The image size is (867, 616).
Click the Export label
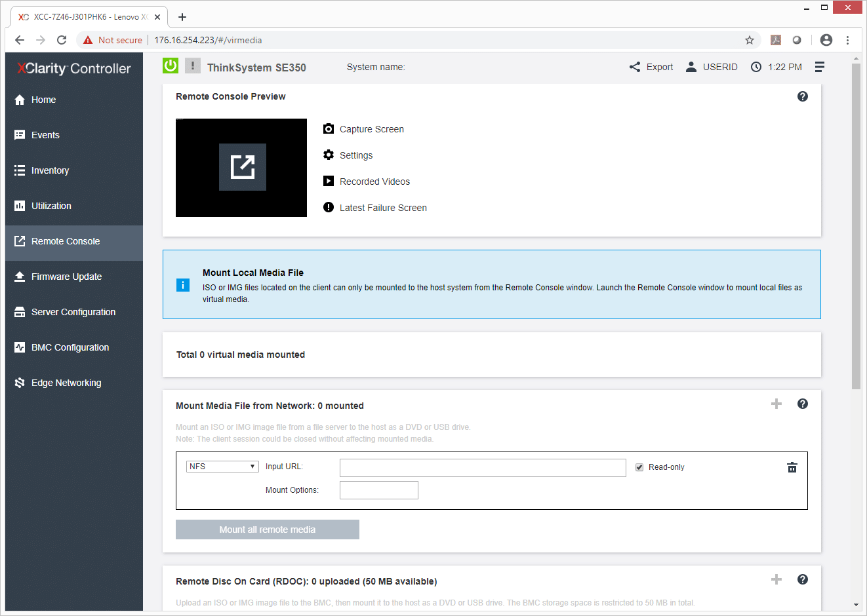click(660, 67)
